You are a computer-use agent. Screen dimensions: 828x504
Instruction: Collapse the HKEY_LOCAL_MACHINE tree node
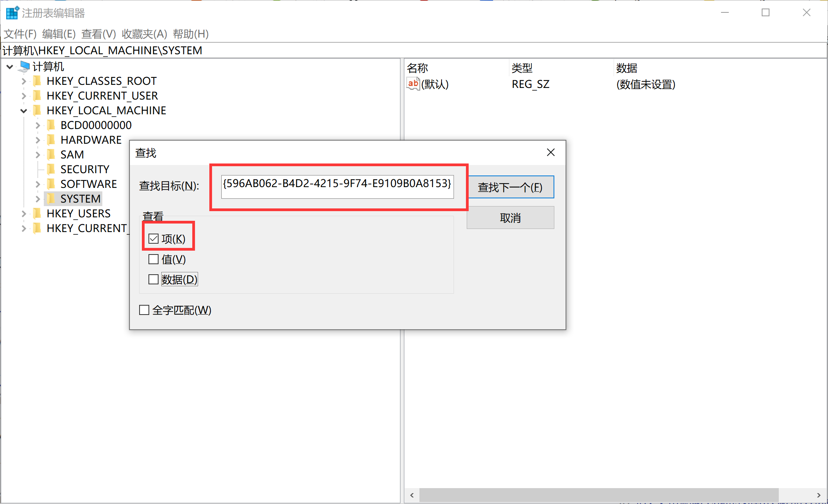[x=24, y=111]
